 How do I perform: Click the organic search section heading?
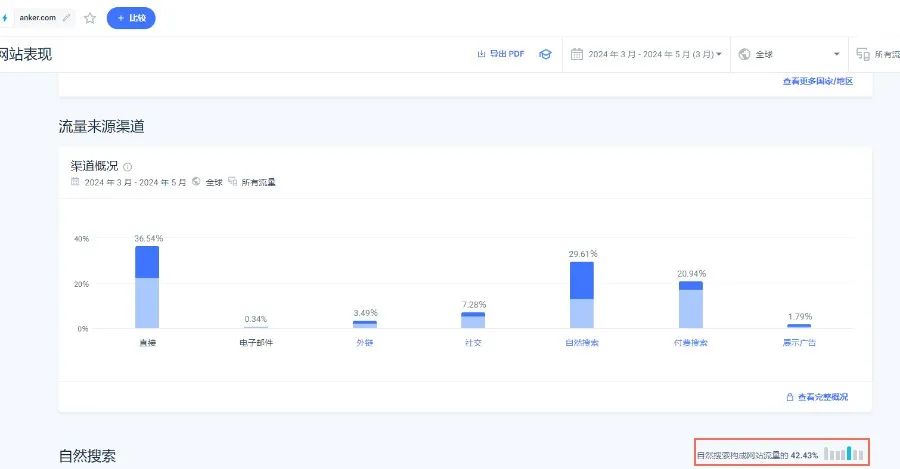click(x=87, y=456)
